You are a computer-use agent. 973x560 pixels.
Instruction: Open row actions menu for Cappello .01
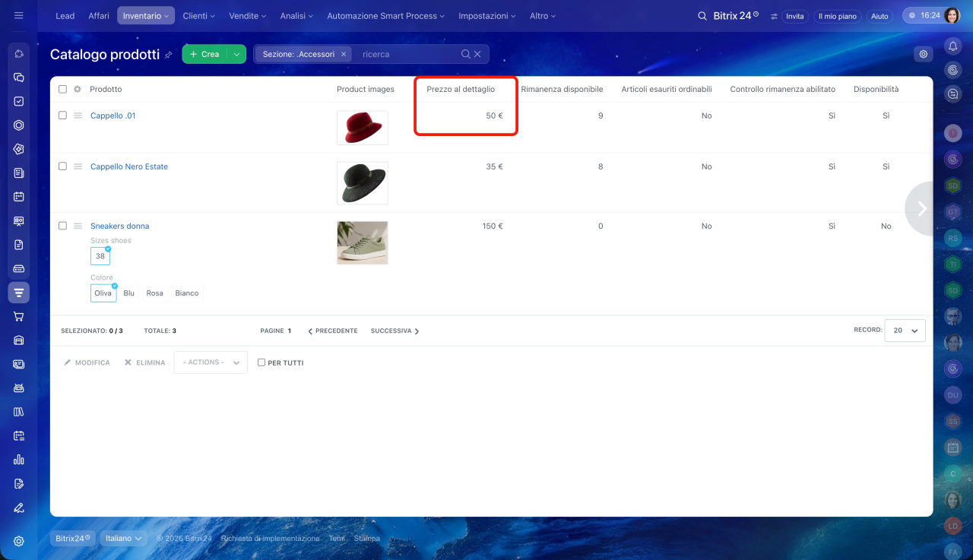(x=78, y=115)
